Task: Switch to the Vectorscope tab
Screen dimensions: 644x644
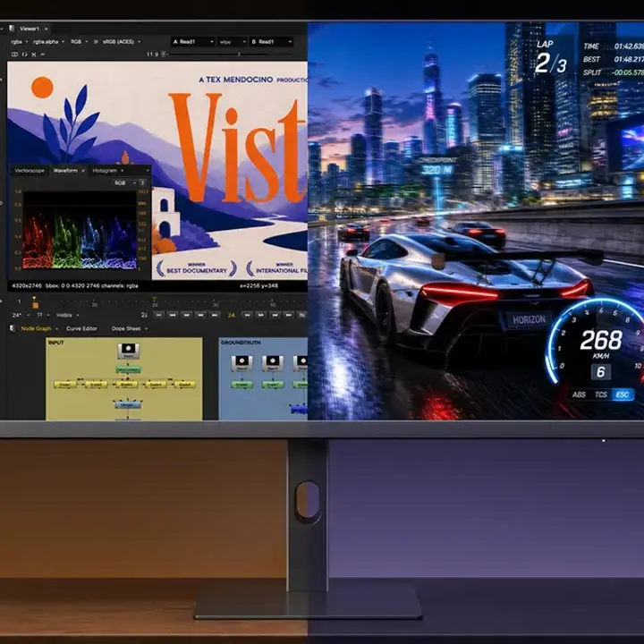Action: (30, 171)
